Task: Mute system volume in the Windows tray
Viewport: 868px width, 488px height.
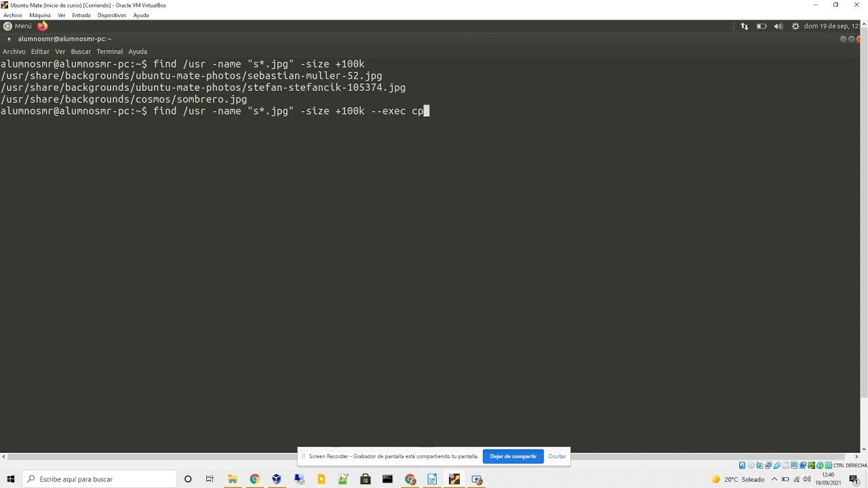Action: pyautogui.click(x=807, y=480)
